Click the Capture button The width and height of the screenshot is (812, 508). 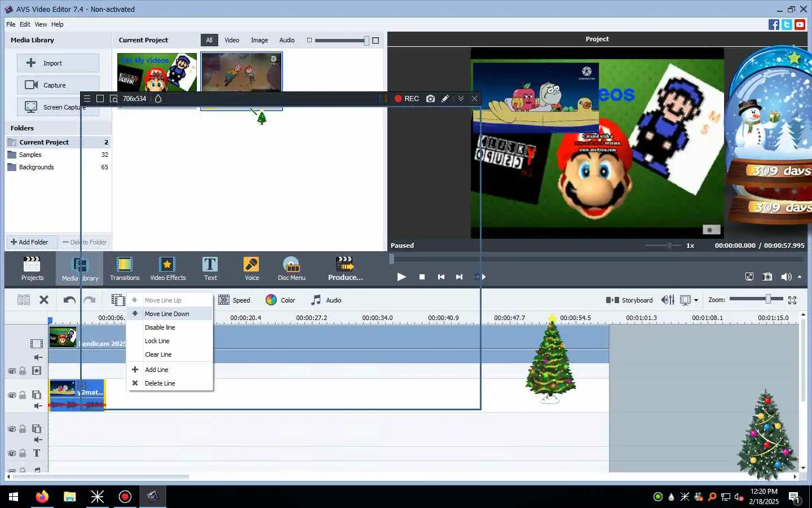pos(58,85)
